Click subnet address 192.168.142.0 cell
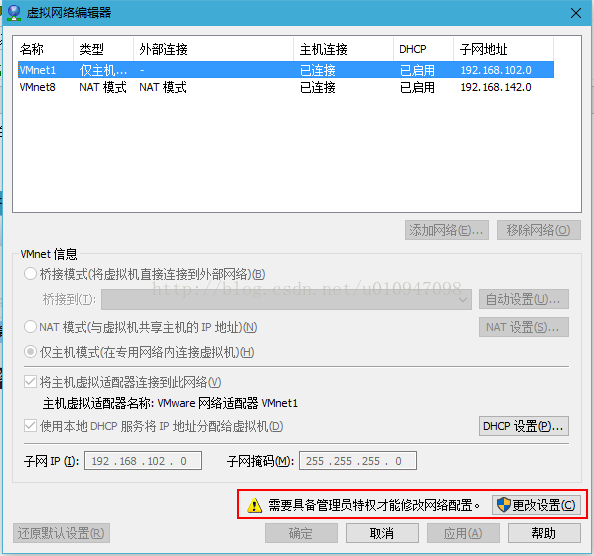 (x=496, y=87)
